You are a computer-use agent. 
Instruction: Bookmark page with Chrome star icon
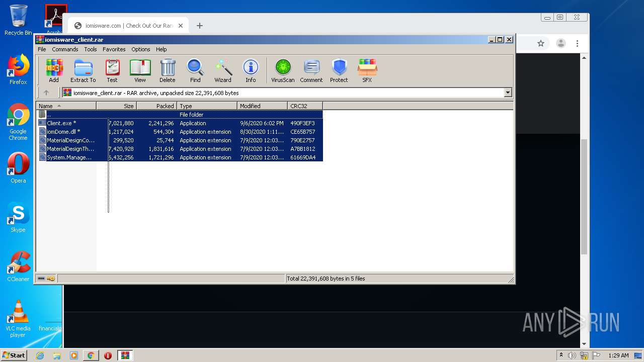[541, 44]
